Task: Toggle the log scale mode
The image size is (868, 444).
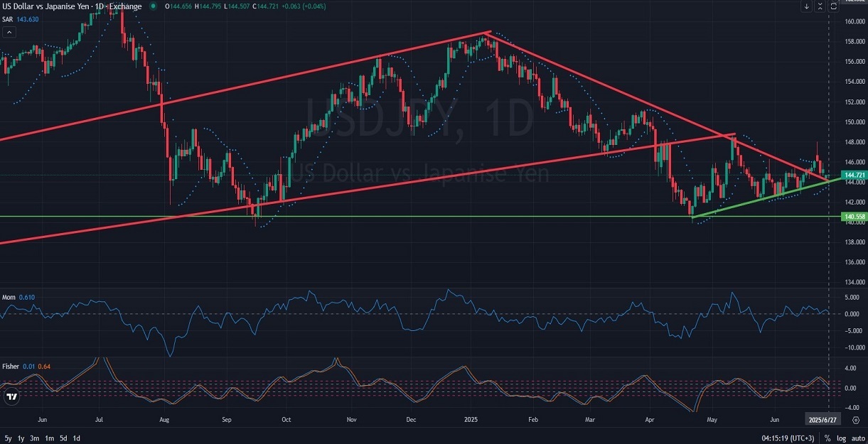Action: tap(841, 438)
